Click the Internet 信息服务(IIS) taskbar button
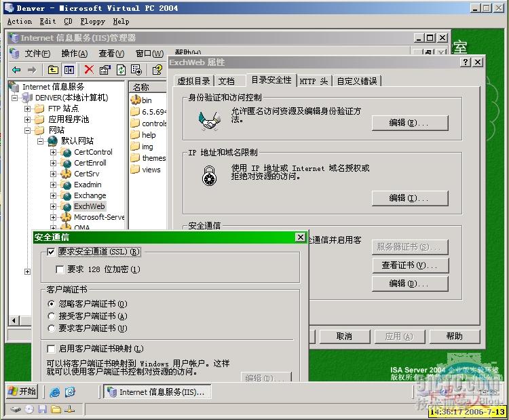 tap(157, 392)
